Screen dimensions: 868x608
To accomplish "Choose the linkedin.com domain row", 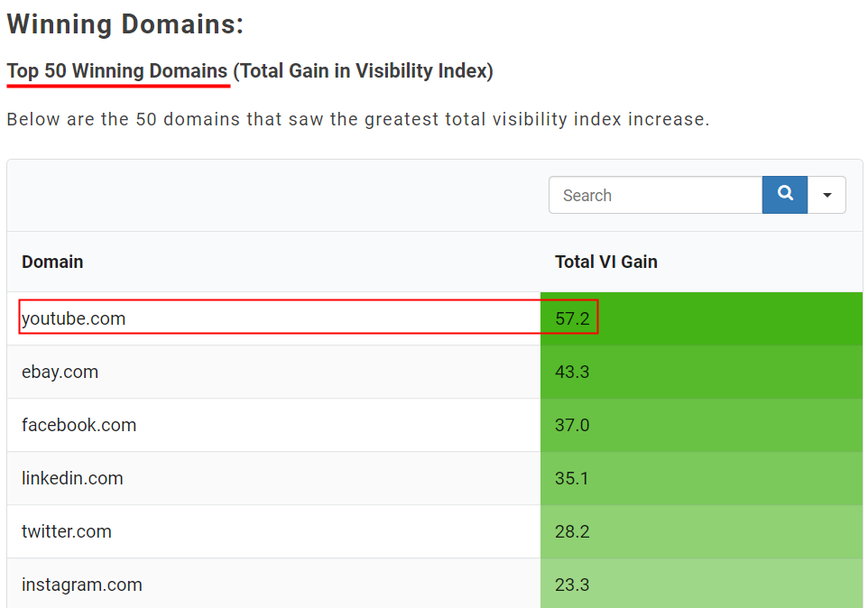I will [x=72, y=478].
